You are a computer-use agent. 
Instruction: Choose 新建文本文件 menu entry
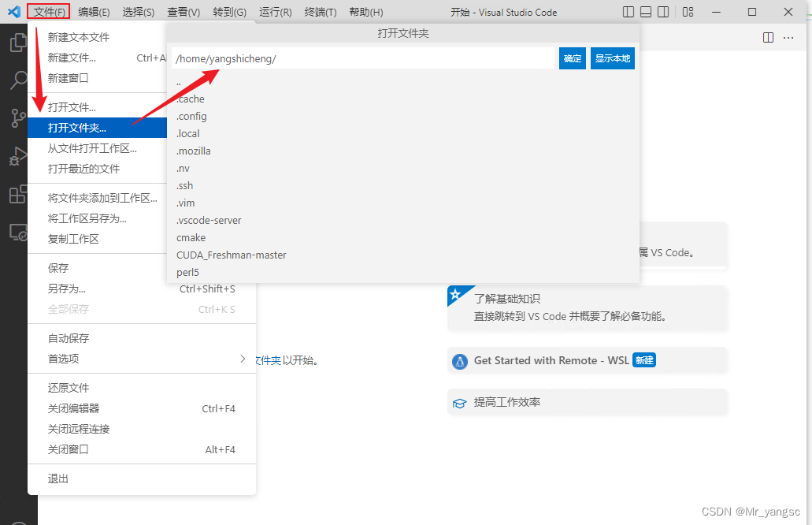(98, 37)
